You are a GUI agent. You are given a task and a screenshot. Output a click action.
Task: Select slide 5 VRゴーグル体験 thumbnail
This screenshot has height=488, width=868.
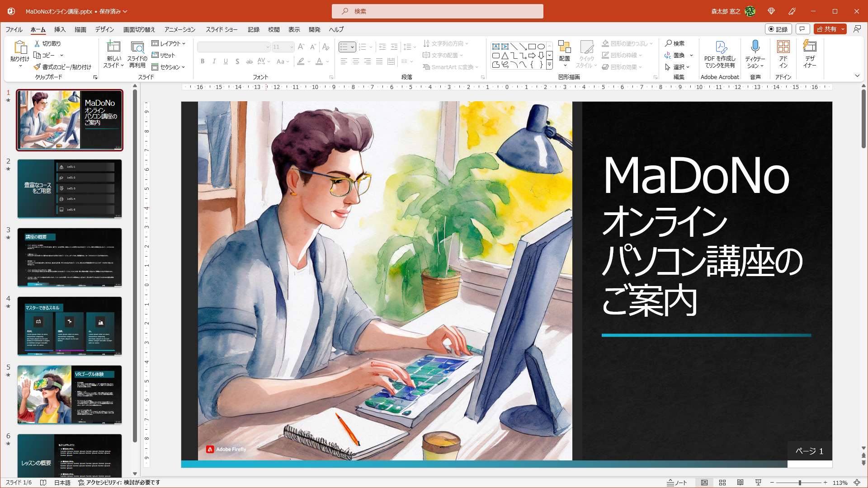[69, 394]
